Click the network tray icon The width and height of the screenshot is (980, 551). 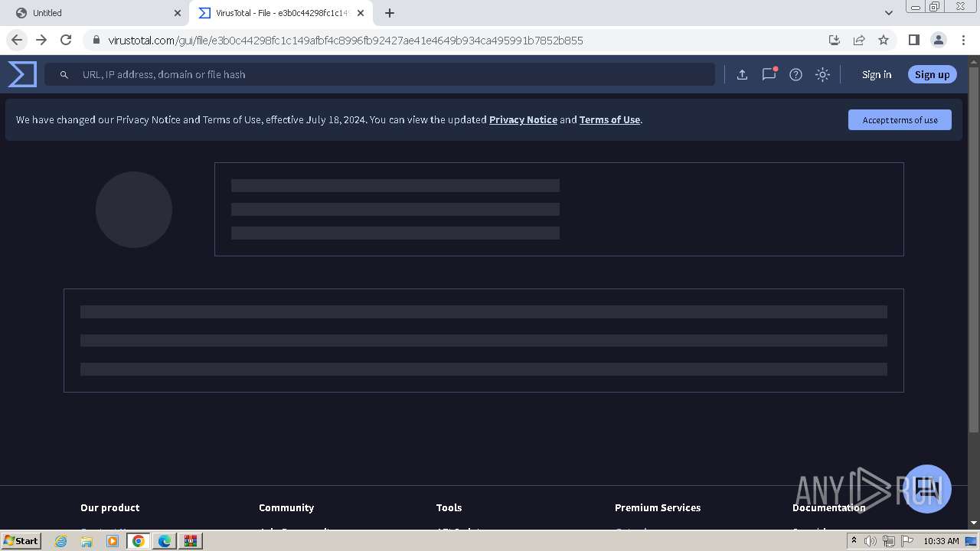pyautogui.click(x=889, y=541)
